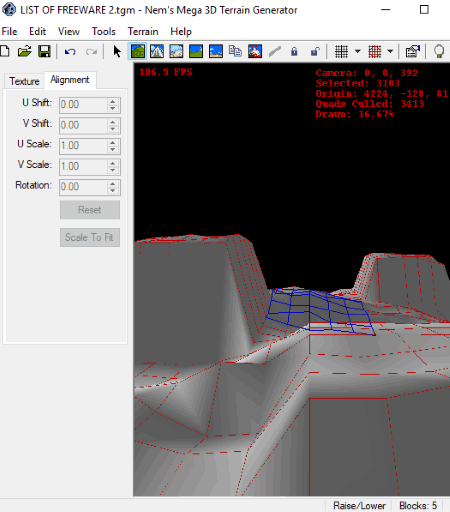Click the Scale To Fit button
The image size is (450, 512).
pyautogui.click(x=90, y=237)
